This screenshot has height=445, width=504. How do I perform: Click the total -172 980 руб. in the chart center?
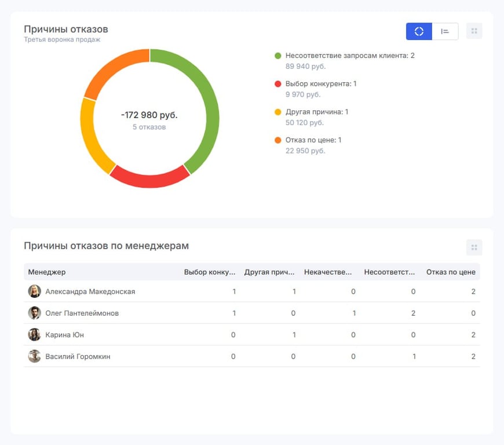[x=149, y=115]
